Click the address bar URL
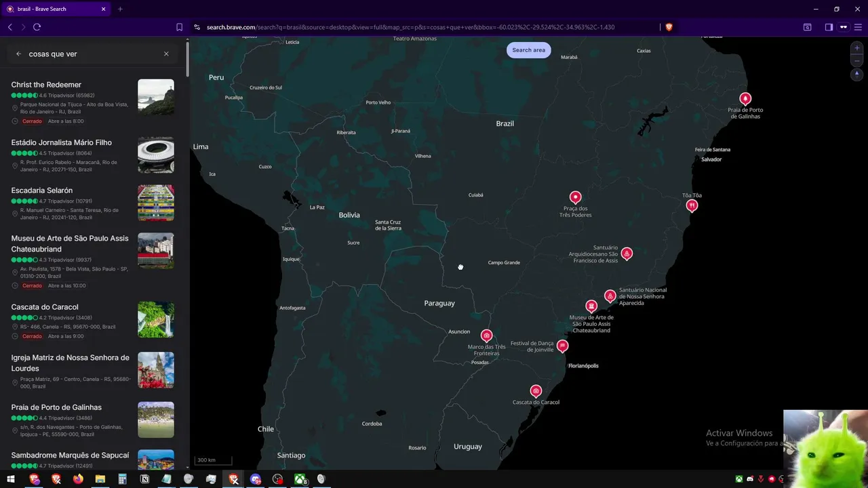The height and width of the screenshot is (488, 868). [x=410, y=27]
